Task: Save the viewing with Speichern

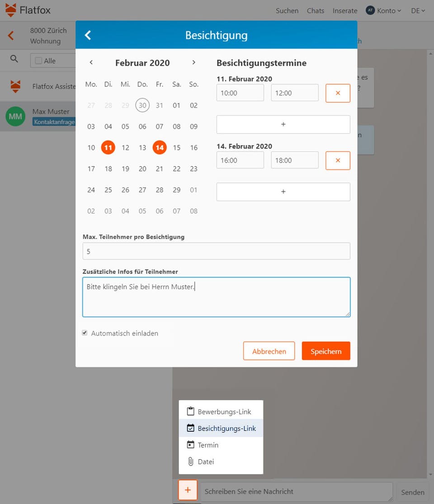Action: click(325, 351)
